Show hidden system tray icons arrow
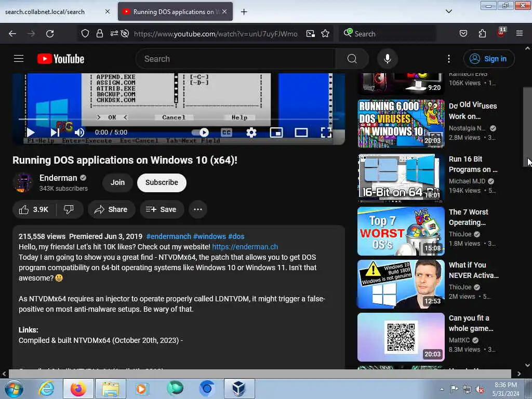Screen dimensions: 532x399 [x=442, y=389]
